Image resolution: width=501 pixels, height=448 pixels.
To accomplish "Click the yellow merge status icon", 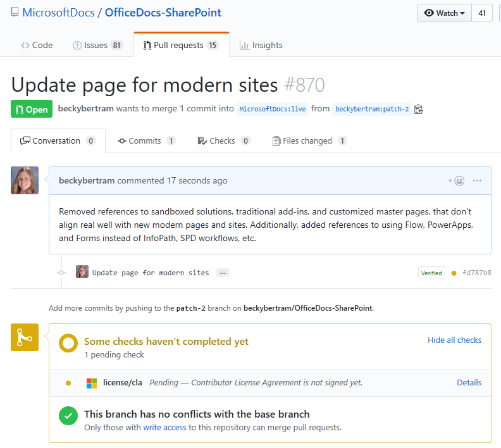I will (25, 337).
